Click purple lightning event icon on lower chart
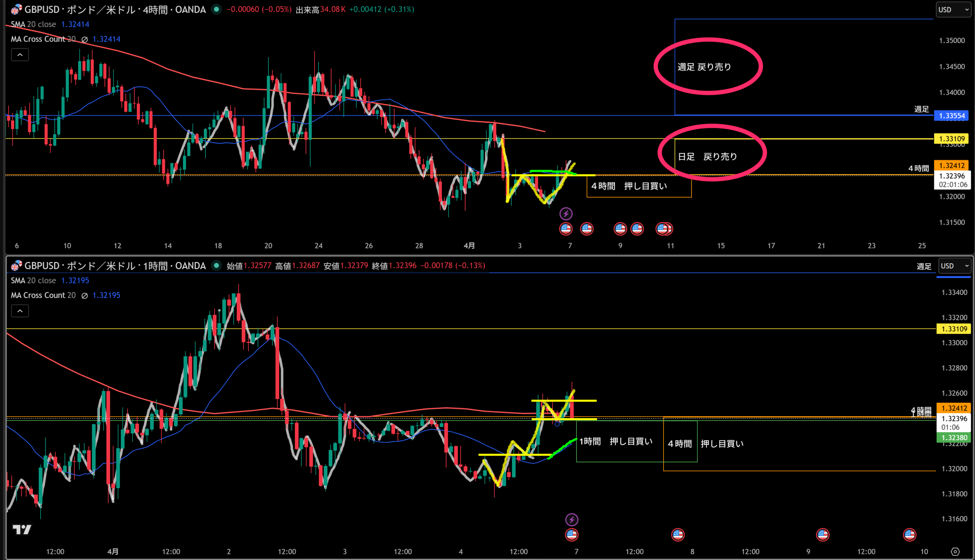 (572, 520)
